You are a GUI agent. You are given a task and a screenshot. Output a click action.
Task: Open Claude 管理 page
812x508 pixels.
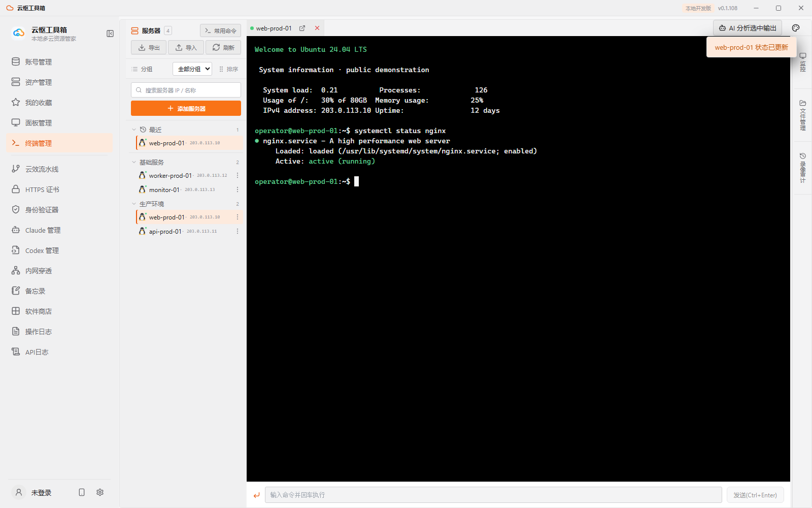59,230
